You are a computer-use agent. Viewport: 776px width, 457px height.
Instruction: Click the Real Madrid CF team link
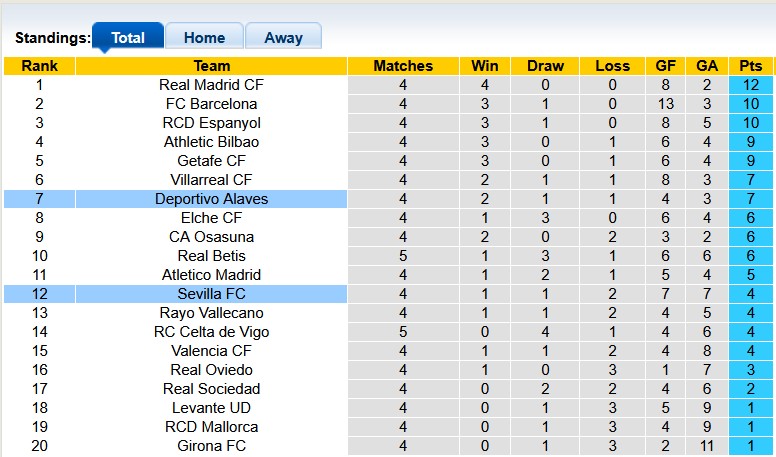(x=211, y=85)
